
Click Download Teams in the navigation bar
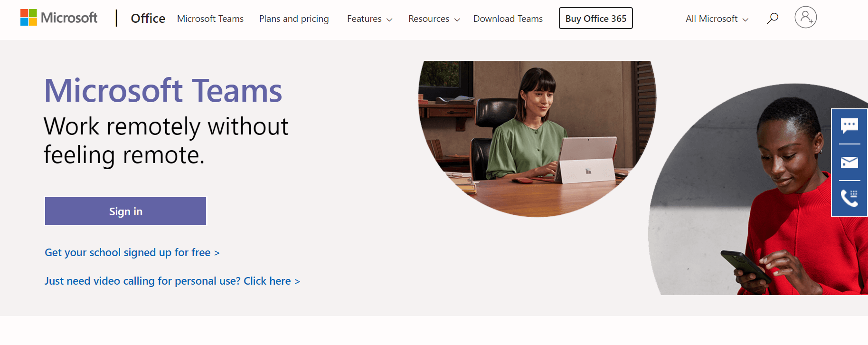(x=508, y=19)
